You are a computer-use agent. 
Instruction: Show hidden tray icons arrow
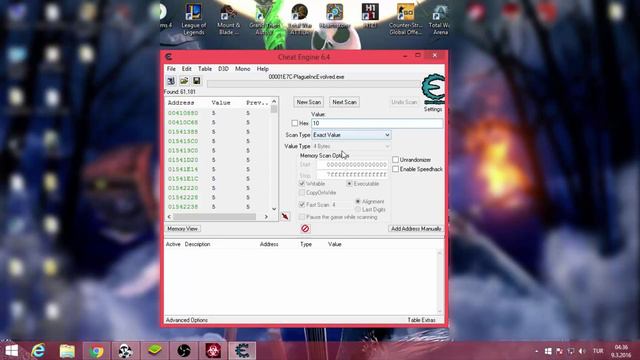coord(536,351)
